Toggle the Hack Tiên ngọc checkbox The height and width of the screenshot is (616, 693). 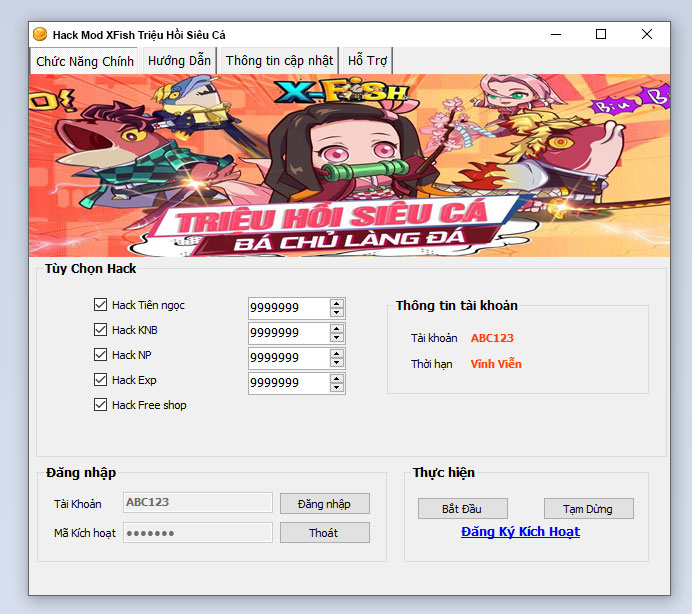[100, 304]
